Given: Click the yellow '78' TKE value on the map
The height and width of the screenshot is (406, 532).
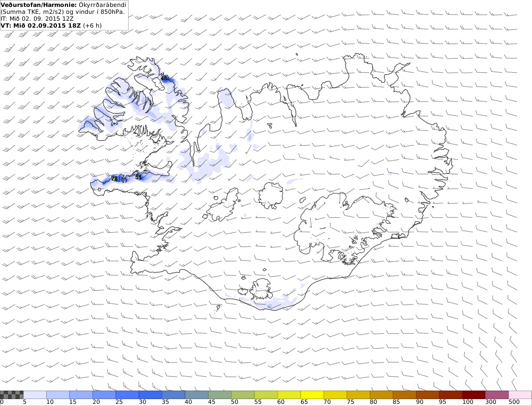Looking at the screenshot, I should click(114, 179).
